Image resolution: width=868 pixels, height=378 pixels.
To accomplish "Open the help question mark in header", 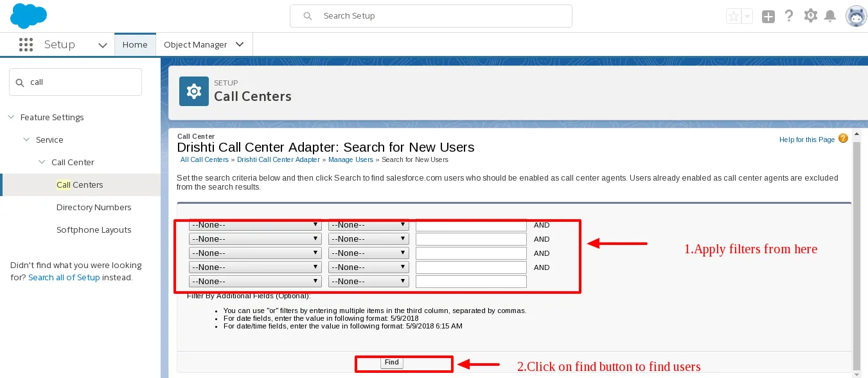I will (x=790, y=16).
